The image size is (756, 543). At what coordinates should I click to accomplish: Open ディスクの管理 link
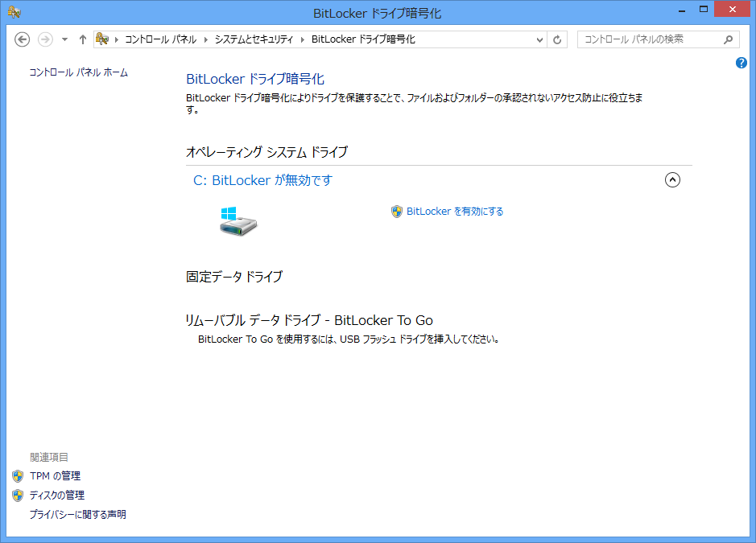tap(57, 496)
